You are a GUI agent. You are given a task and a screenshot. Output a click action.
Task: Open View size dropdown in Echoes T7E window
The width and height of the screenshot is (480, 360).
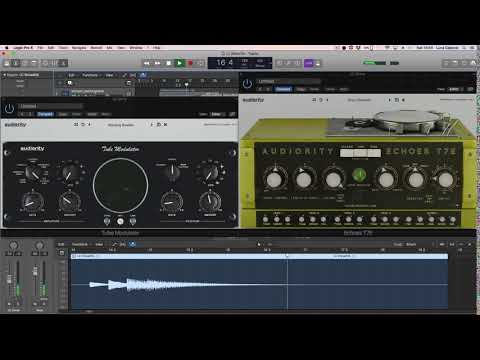pos(454,89)
